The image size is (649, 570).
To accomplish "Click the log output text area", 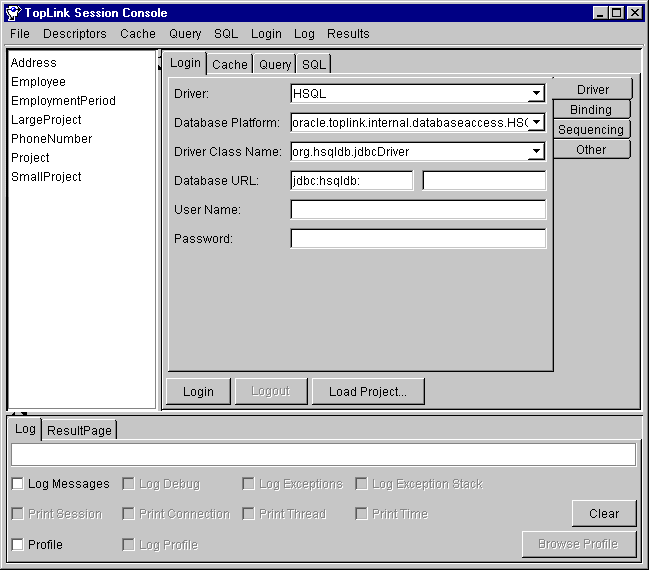I will click(x=323, y=455).
